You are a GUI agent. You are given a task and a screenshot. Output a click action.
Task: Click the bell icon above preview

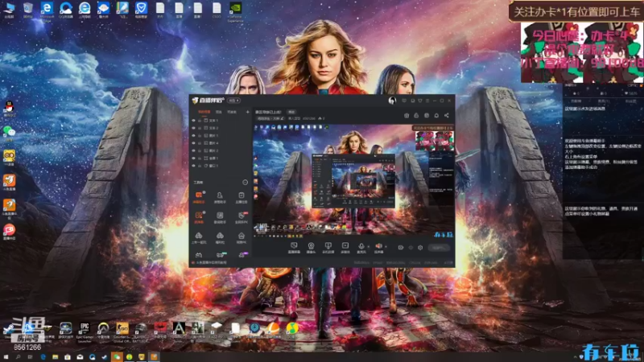pyautogui.click(x=436, y=115)
